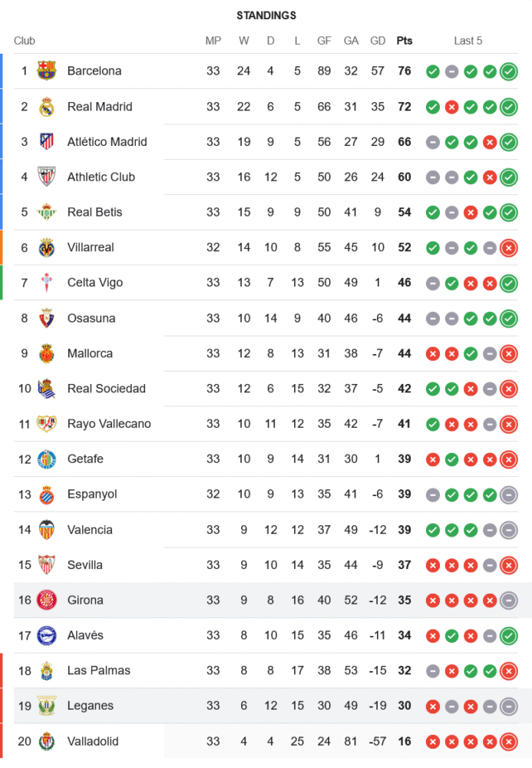Screen dimensions: 532x768
Task: Click the Real Madrid crest icon
Action: pyautogui.click(x=47, y=106)
